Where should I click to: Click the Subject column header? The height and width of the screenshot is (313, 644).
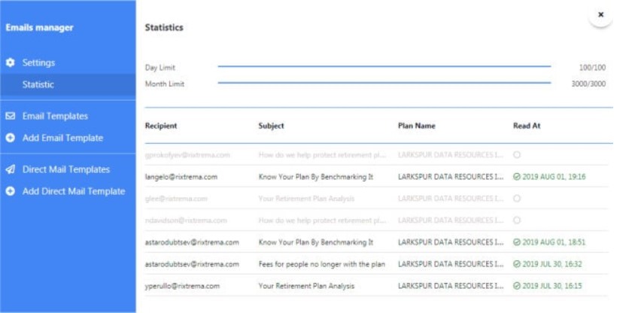coord(271,126)
